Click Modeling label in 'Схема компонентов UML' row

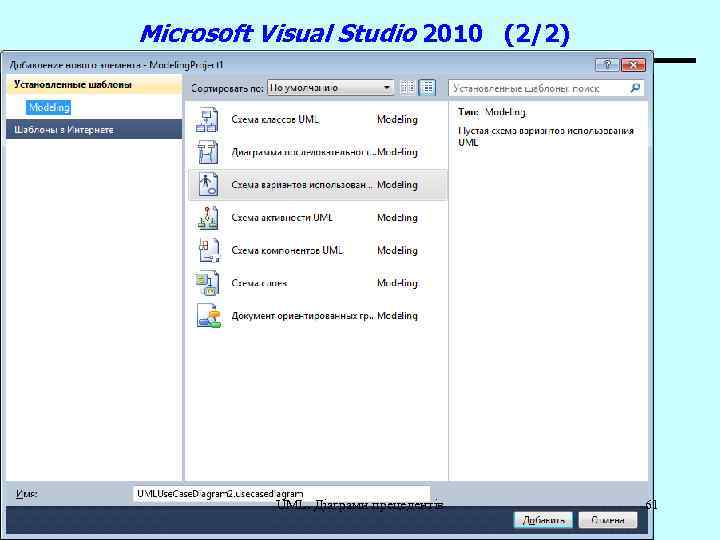397,250
